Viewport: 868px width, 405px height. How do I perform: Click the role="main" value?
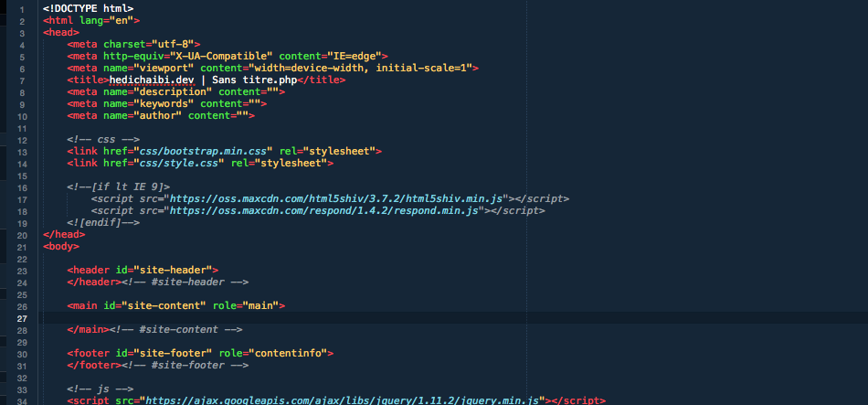[260, 305]
